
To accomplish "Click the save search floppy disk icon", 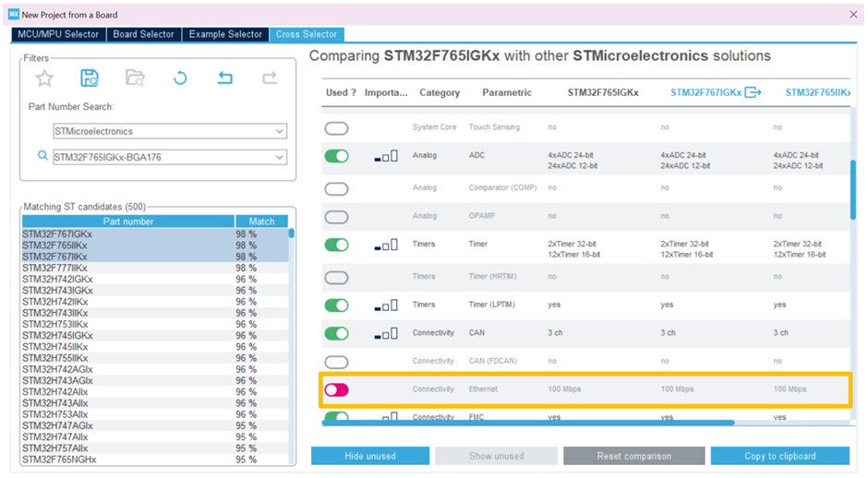I will point(90,78).
